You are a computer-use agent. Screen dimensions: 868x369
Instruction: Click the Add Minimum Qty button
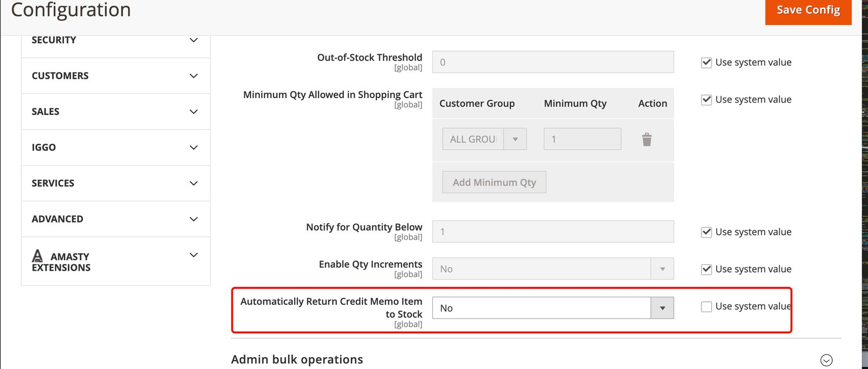click(494, 182)
